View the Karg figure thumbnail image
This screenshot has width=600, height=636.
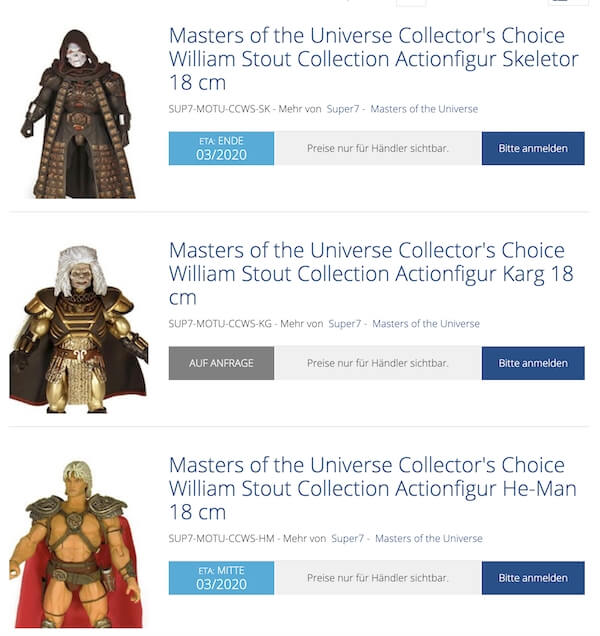(79, 329)
